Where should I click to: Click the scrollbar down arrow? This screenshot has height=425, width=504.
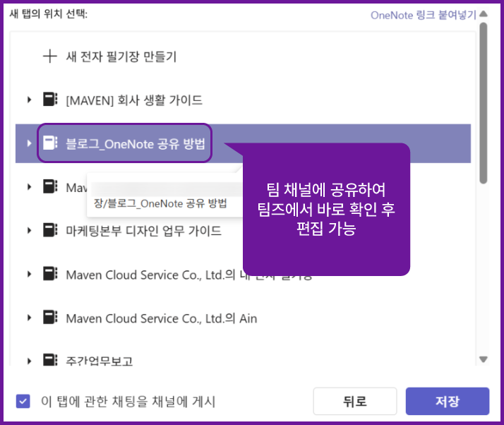click(484, 359)
